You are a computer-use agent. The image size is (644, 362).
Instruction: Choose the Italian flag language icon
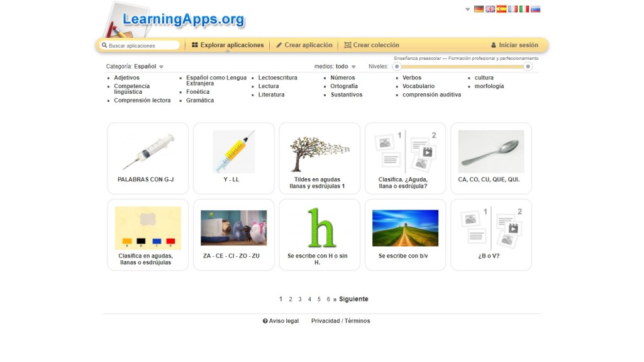524,9
